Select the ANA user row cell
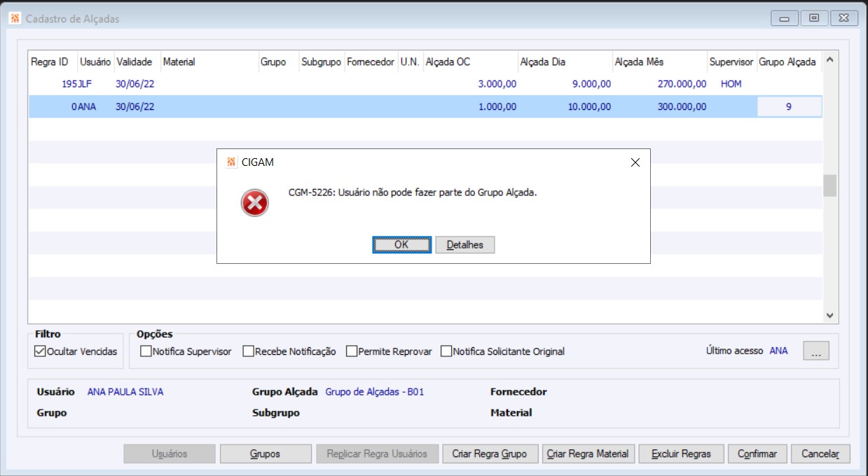868x476 pixels. 86,107
